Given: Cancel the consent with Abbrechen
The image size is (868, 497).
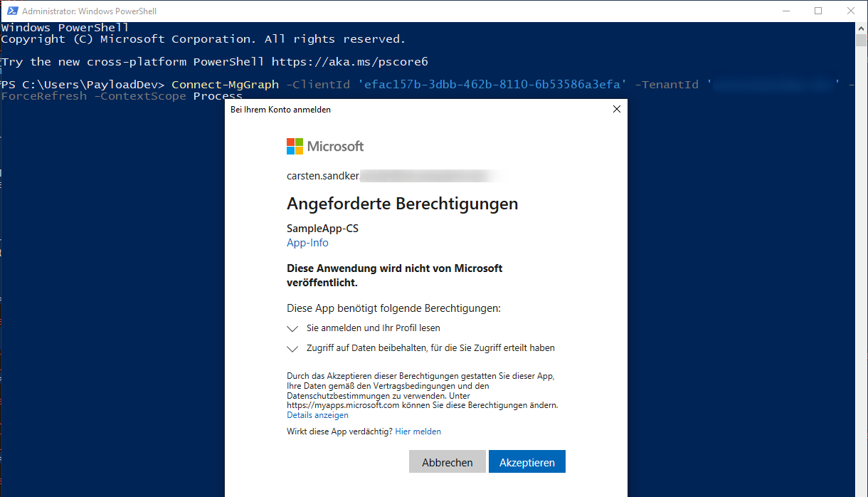Looking at the screenshot, I should [x=447, y=461].
